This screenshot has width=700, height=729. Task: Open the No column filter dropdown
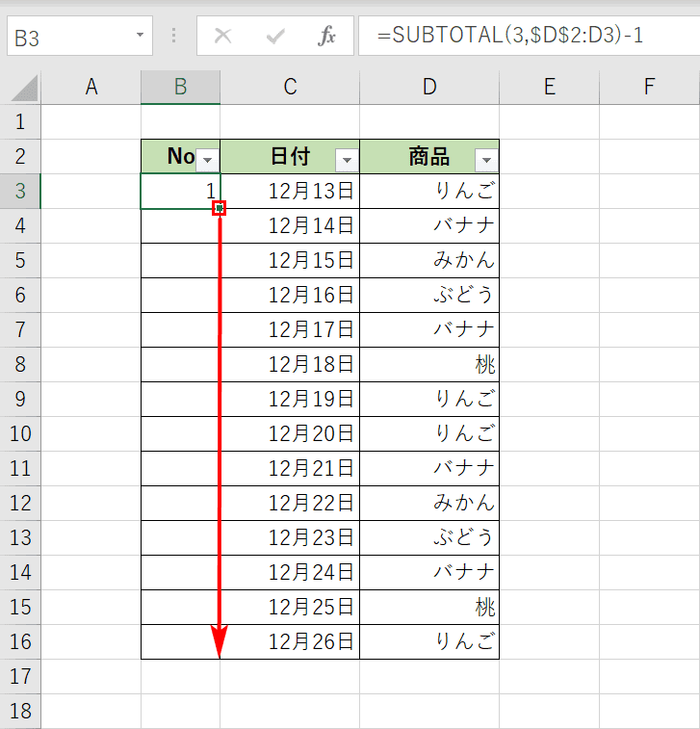coord(207,160)
